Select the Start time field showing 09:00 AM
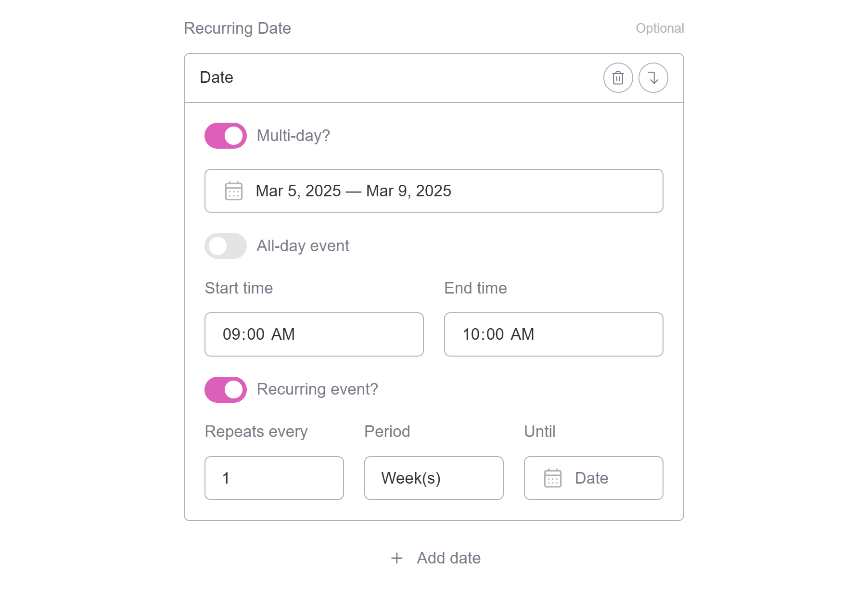The width and height of the screenshot is (868, 614). (314, 334)
